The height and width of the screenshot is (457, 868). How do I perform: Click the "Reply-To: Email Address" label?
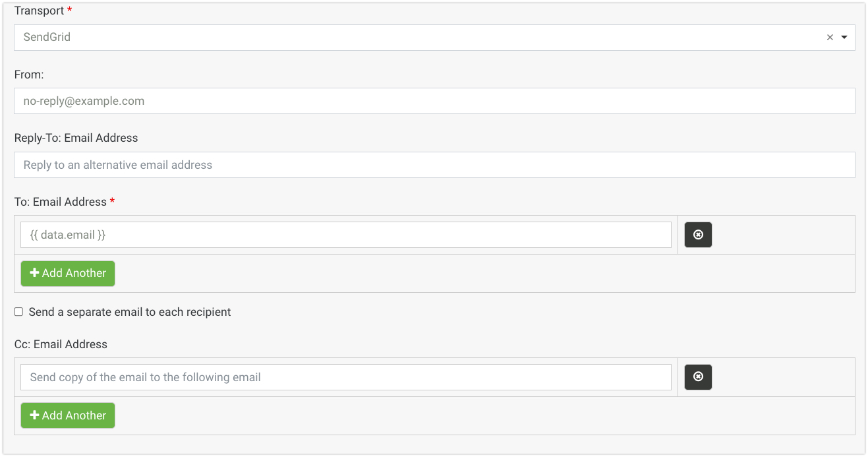[x=76, y=138]
